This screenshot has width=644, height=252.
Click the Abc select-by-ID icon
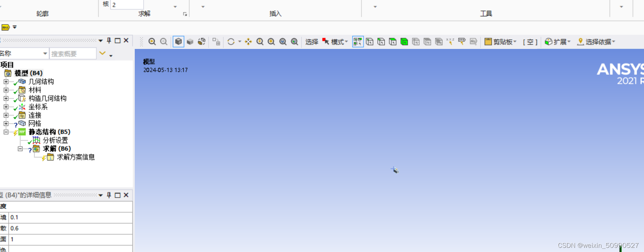coord(474,42)
